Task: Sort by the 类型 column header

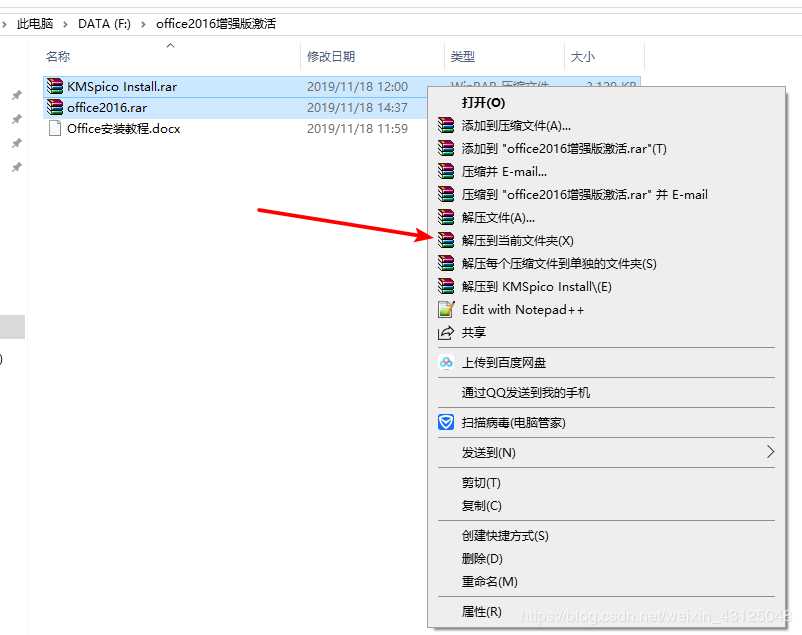Action: [x=462, y=56]
